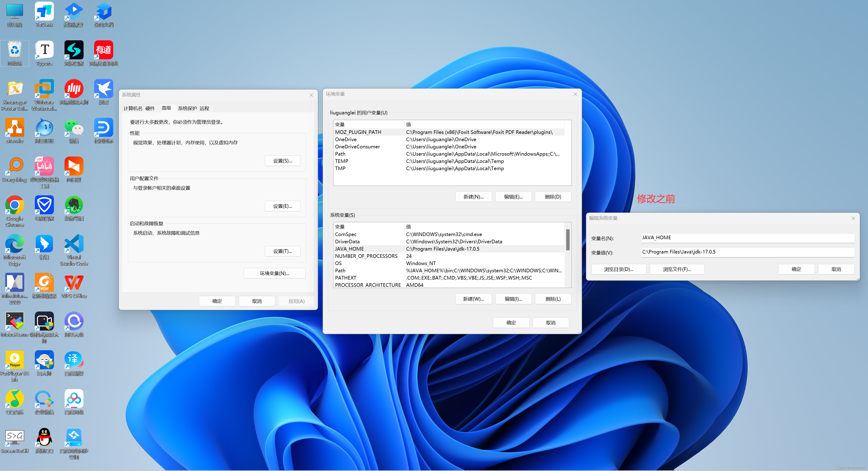The height and width of the screenshot is (471, 868).
Task: Select the MOZ_PLUGIN_PATH user variable row
Action: click(449, 132)
